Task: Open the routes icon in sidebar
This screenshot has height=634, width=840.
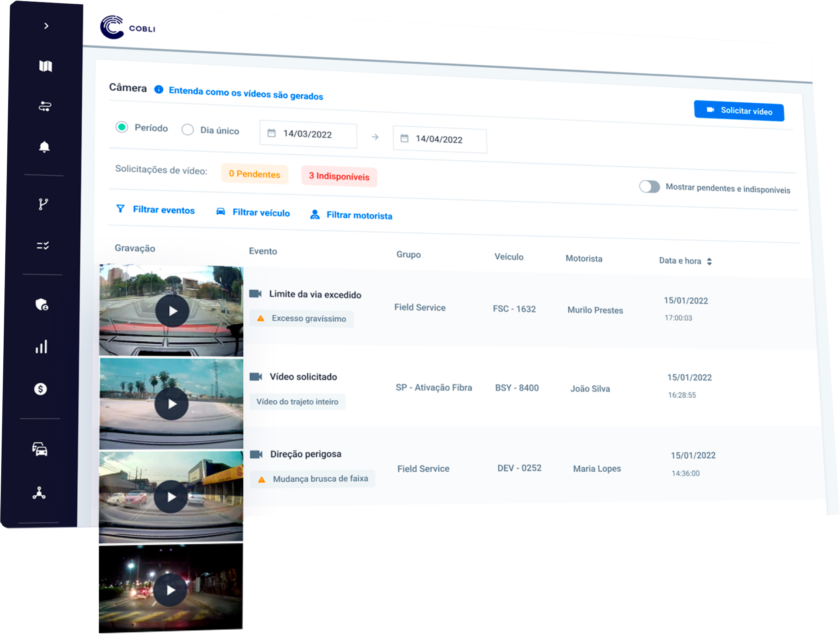Action: click(x=45, y=107)
